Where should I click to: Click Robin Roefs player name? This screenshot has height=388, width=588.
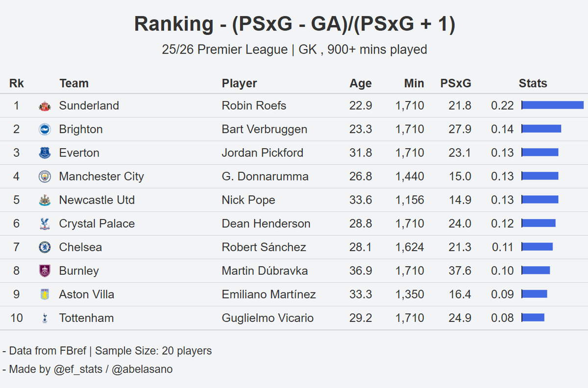[254, 105]
